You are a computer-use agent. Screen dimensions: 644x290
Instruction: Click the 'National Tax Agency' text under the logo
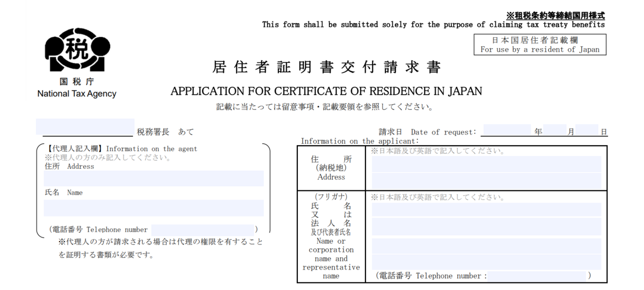[x=77, y=94]
